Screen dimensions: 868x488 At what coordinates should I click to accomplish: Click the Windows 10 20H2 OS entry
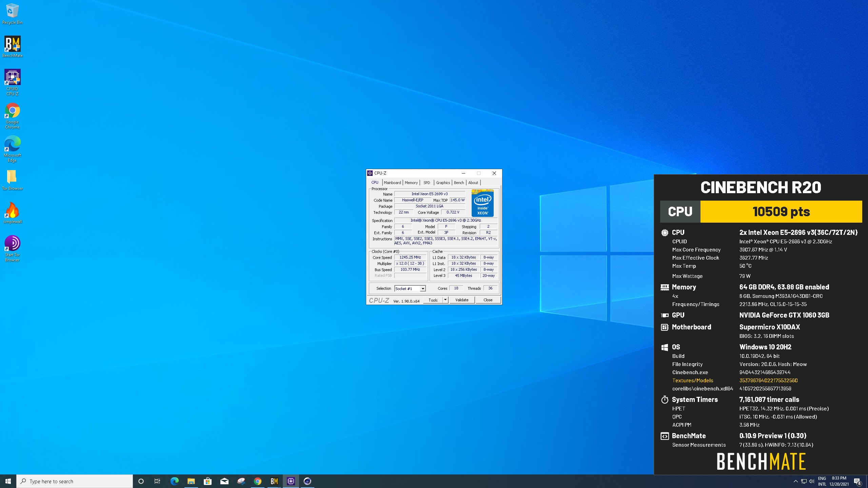[765, 347]
